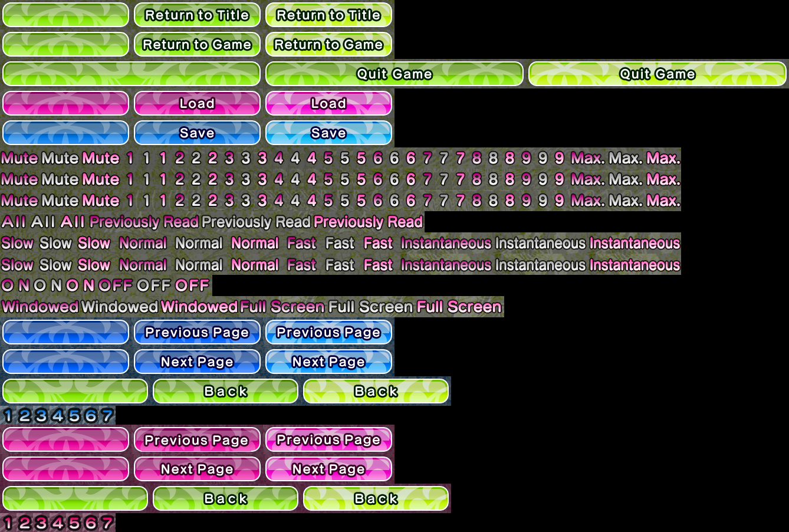
Task: Click the darker blue Previous Page button
Action: coord(197,333)
